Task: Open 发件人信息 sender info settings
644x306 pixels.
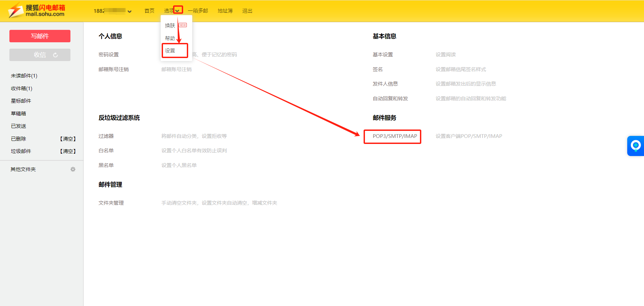Action: (385, 84)
